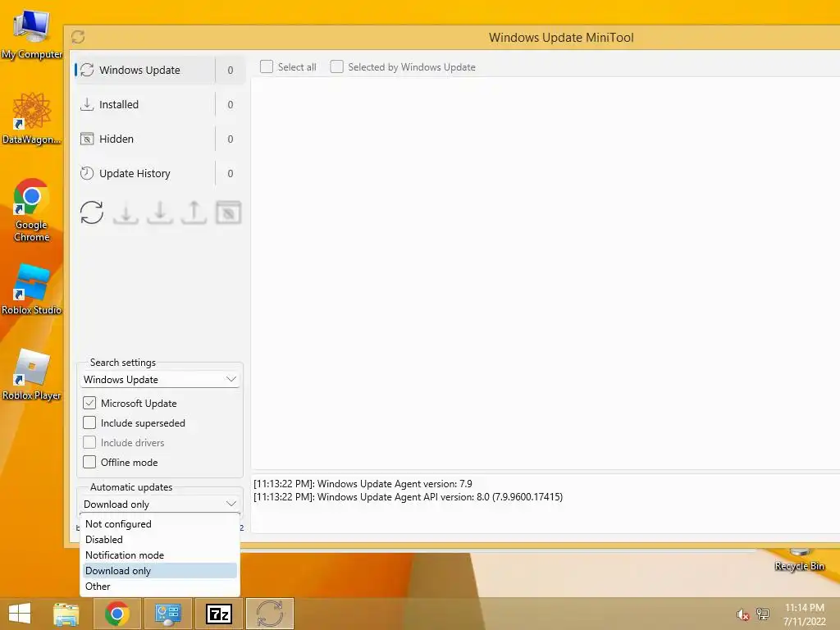Image resolution: width=840 pixels, height=630 pixels.
Task: Toggle Selected by Windows Update checkbox
Action: click(336, 66)
